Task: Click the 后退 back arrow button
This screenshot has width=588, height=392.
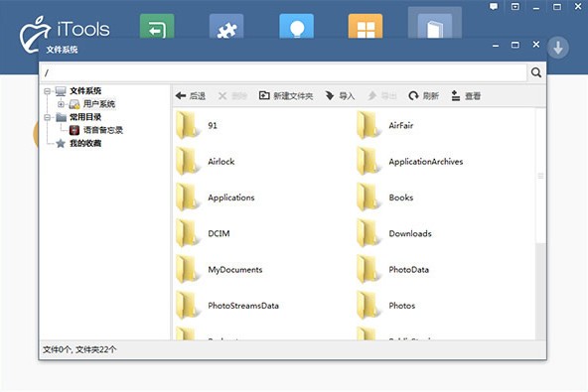Action: tap(190, 96)
